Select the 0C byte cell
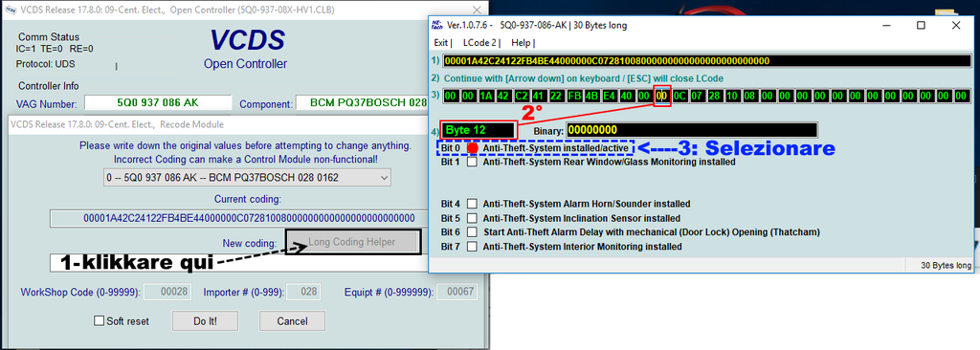The image size is (980, 350). coord(680,97)
